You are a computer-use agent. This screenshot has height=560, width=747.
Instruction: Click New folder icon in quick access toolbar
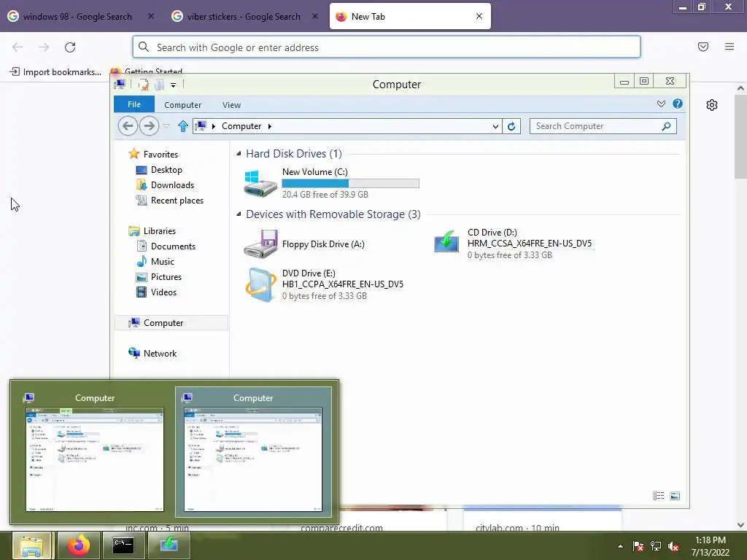(160, 85)
